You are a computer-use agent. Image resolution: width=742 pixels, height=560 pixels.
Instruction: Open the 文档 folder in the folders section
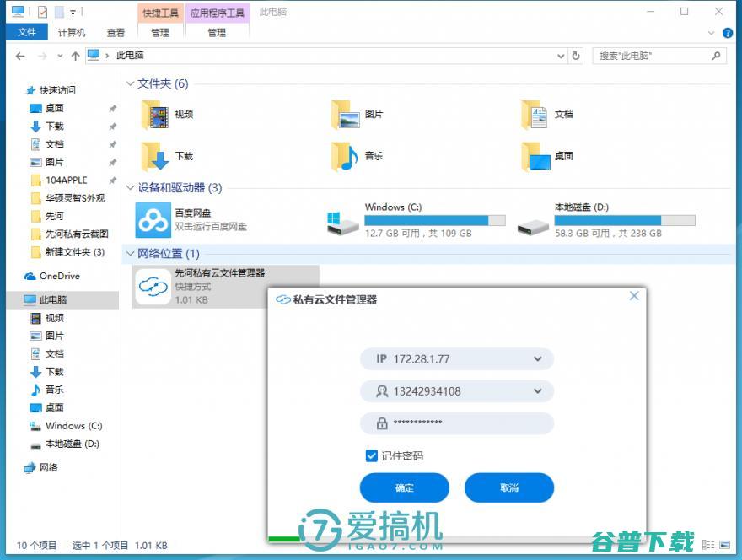click(x=547, y=115)
